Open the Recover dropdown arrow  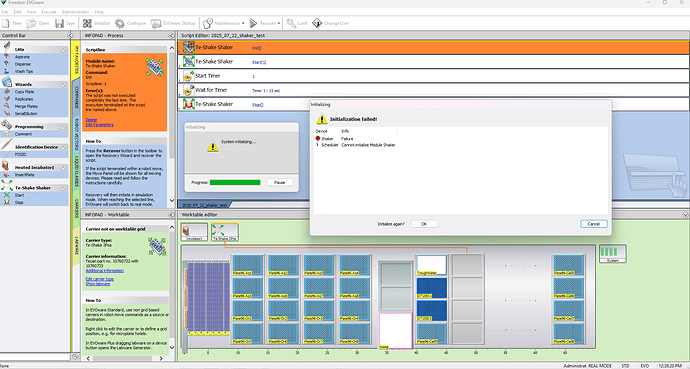point(279,23)
